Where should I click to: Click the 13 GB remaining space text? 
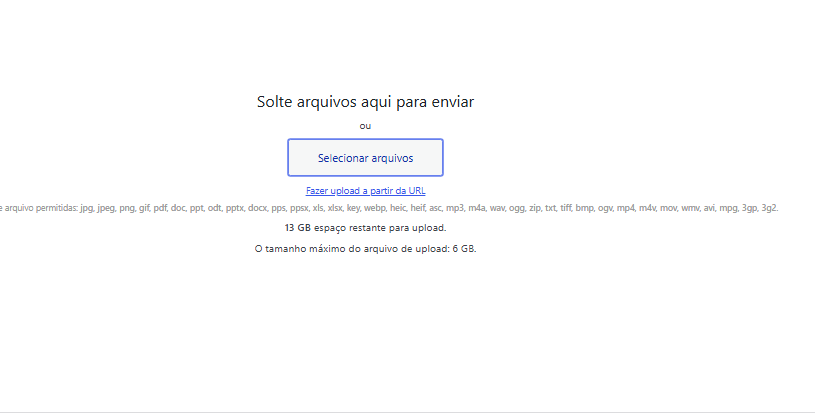tap(365, 228)
